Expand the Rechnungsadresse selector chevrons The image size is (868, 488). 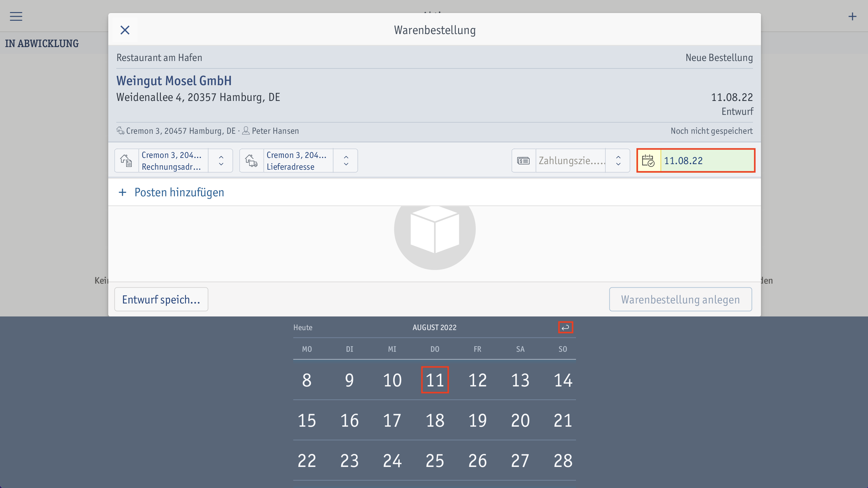[221, 160]
